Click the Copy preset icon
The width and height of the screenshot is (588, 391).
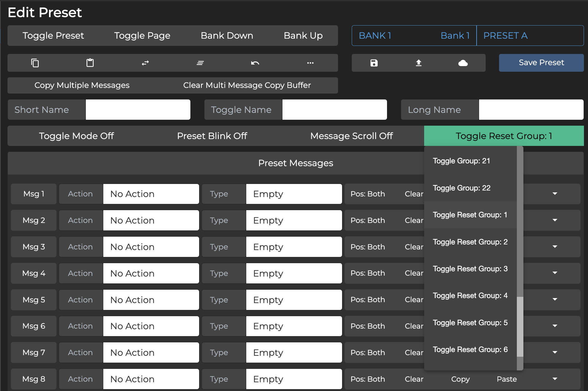tap(35, 63)
